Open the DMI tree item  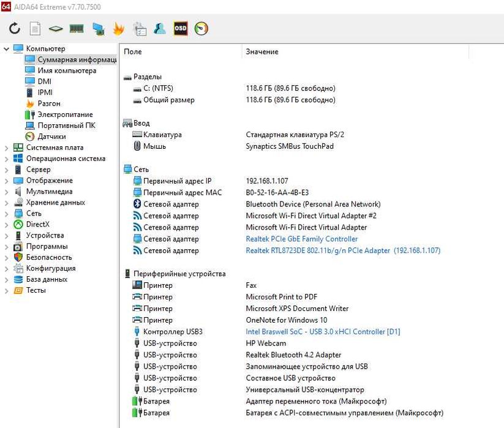[44, 81]
